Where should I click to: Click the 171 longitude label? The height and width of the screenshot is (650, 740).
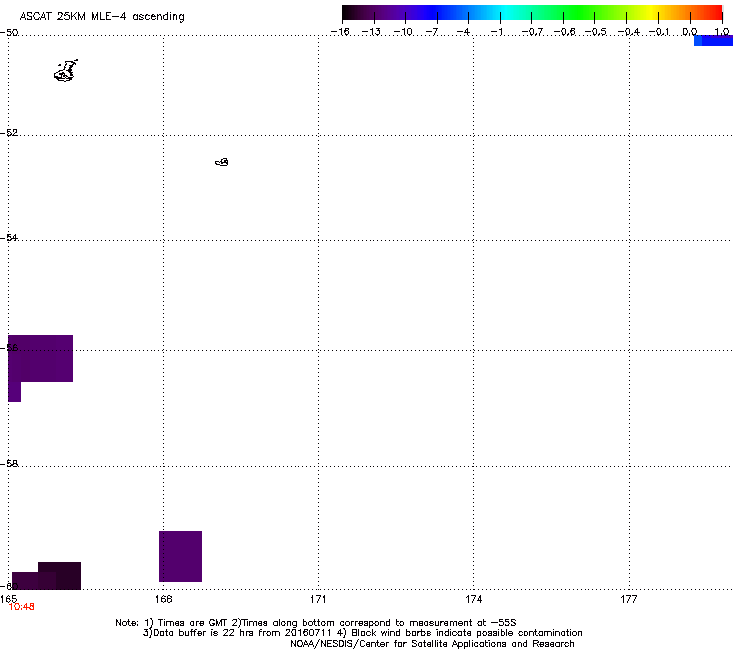tap(318, 599)
